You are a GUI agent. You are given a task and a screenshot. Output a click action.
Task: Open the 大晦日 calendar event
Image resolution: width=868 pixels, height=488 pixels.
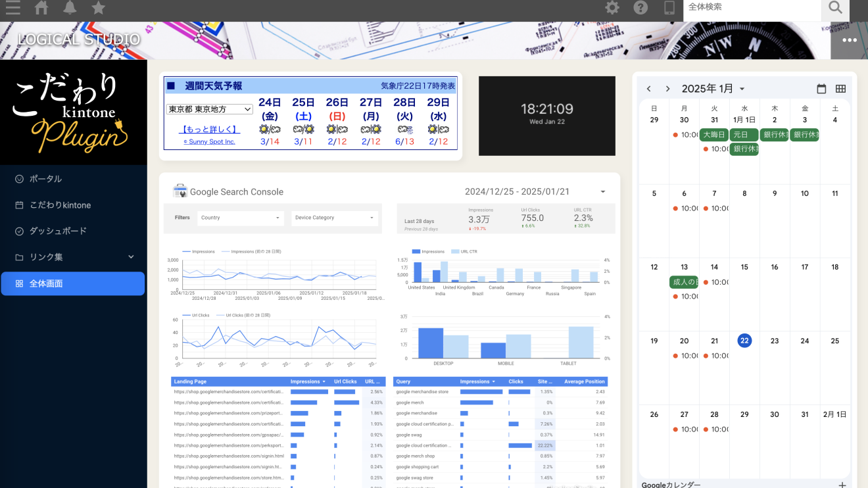pos(714,135)
